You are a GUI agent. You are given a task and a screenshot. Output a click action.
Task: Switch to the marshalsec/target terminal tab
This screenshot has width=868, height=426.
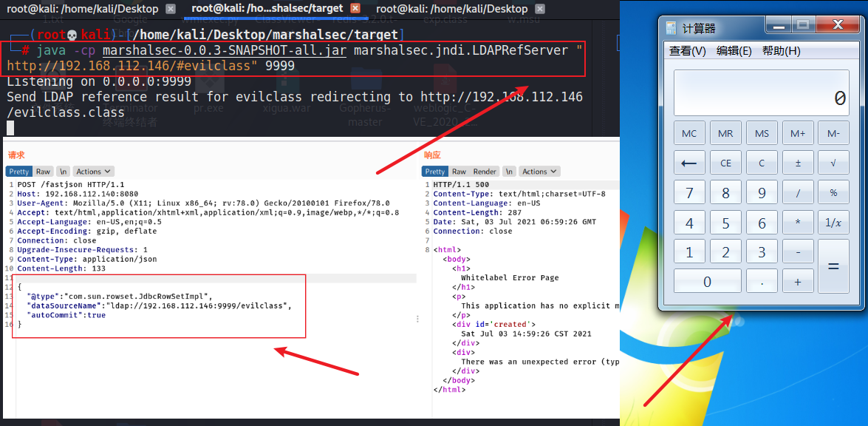click(267, 9)
